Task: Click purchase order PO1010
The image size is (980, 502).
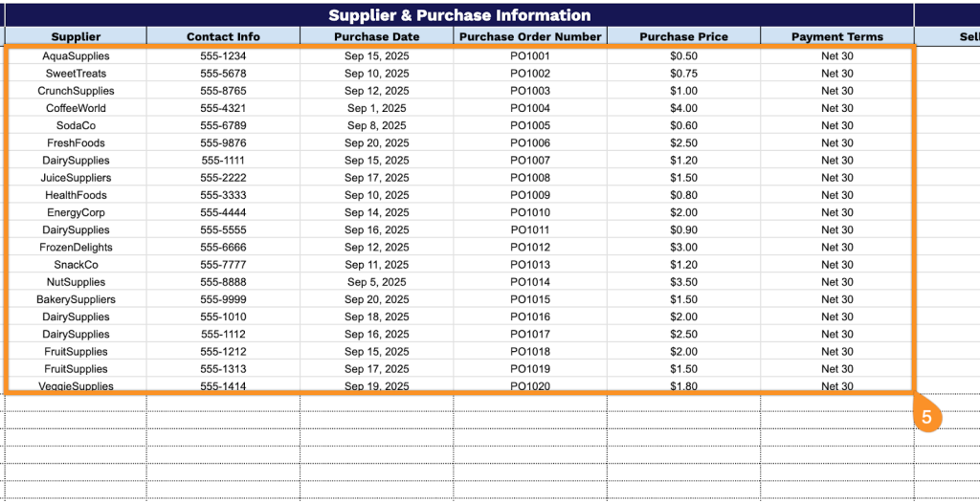Action: pos(530,212)
